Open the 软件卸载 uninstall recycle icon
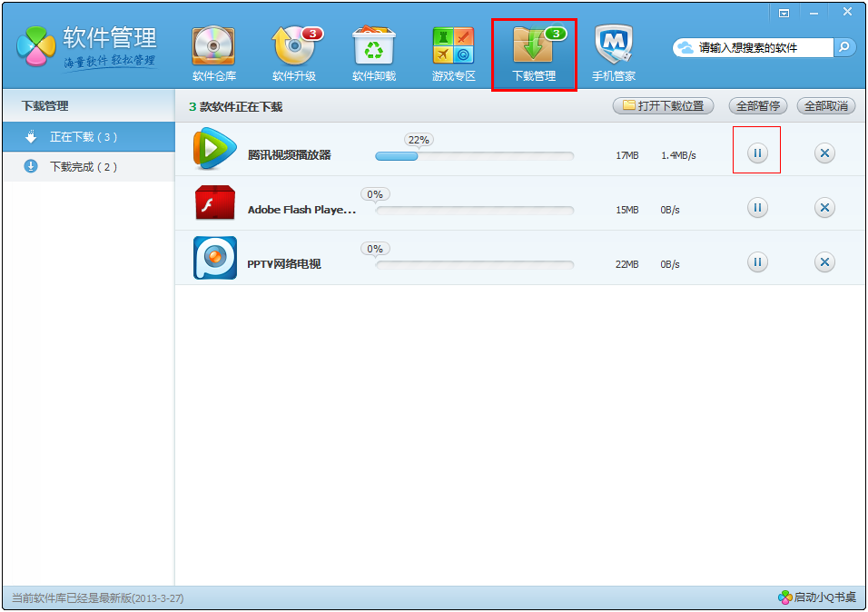This screenshot has width=868, height=612. click(373, 47)
